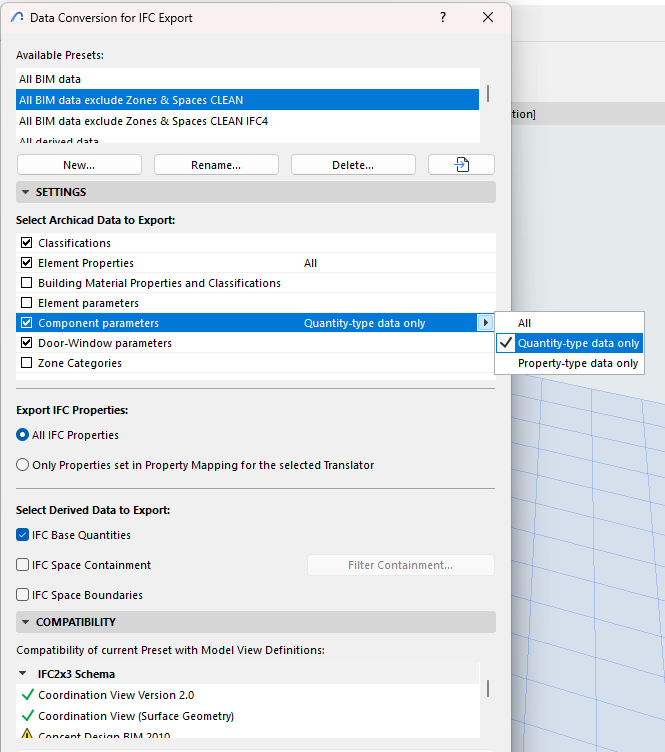Enable Building Material Properties and Classifications
This screenshot has width=665, height=752.
[x=27, y=283]
